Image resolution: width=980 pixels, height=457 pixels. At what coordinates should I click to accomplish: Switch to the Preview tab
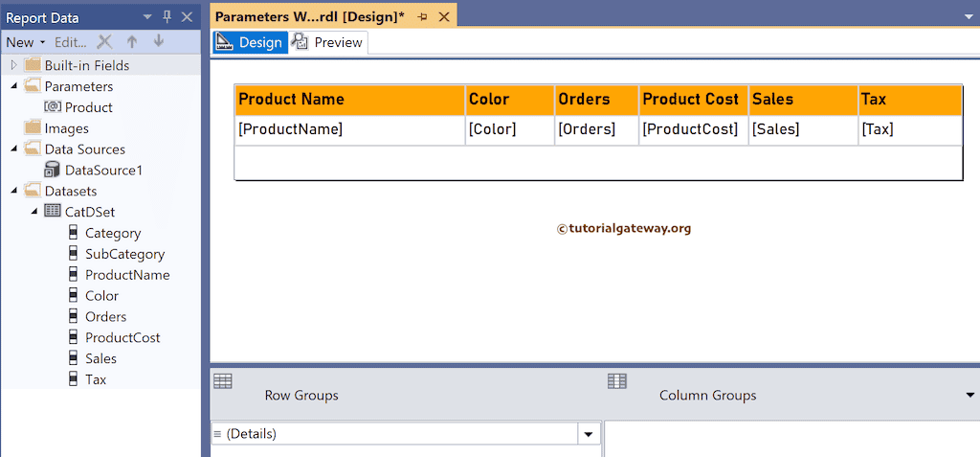[328, 42]
